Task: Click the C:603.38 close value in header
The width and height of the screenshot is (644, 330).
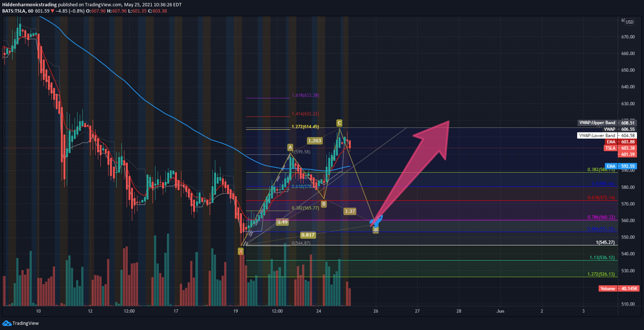Action: click(x=157, y=11)
